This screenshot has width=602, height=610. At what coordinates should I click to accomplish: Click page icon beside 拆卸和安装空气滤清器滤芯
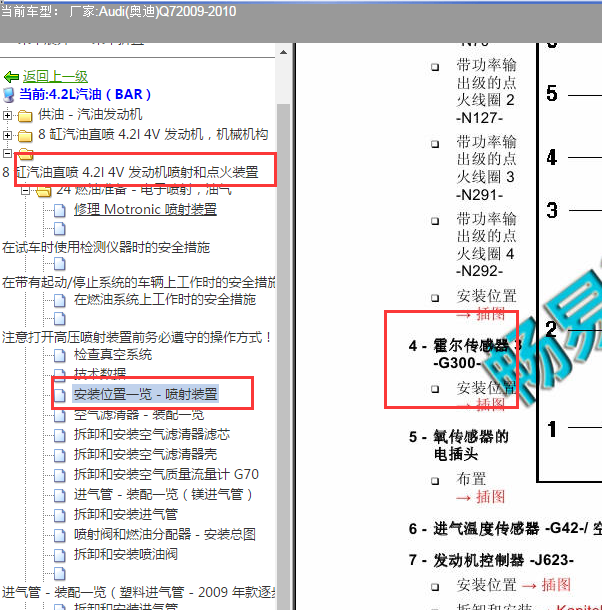(59, 435)
